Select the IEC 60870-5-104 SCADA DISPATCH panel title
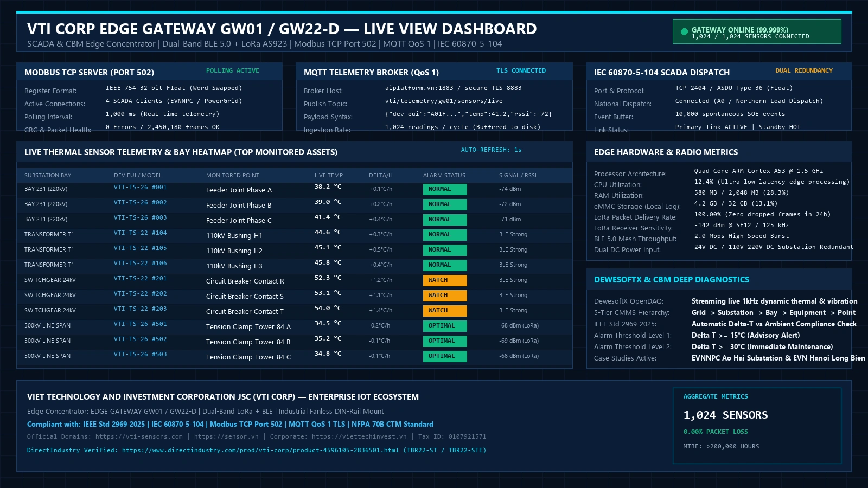The image size is (868, 488). 662,73
